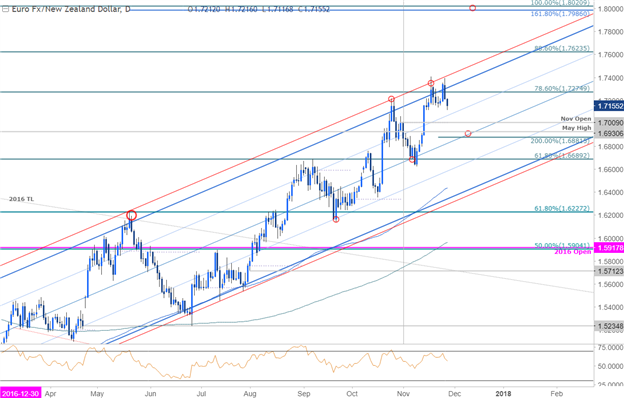Click the 2018 label on time axis
The height and width of the screenshot is (398, 624).
(503, 394)
